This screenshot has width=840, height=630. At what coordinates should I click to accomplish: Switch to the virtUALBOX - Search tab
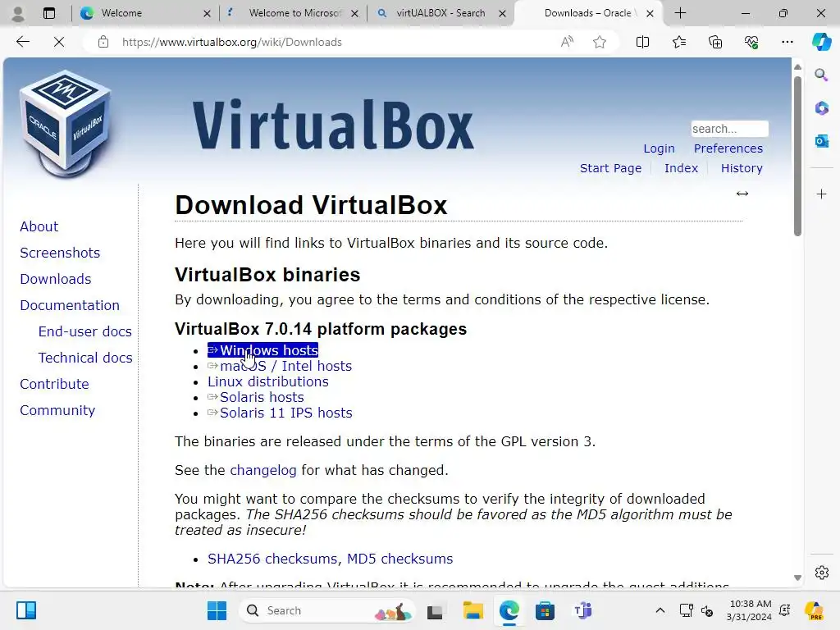(x=441, y=13)
